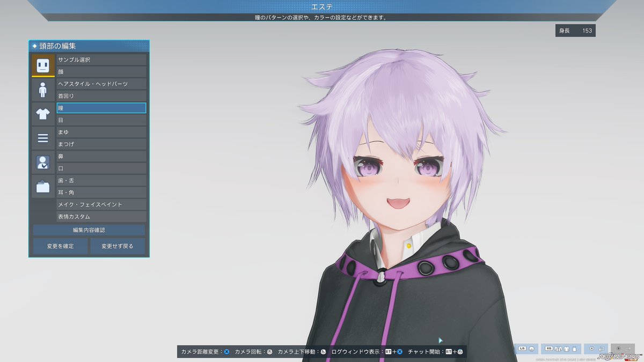Open the body editing person icon tab

43,89
